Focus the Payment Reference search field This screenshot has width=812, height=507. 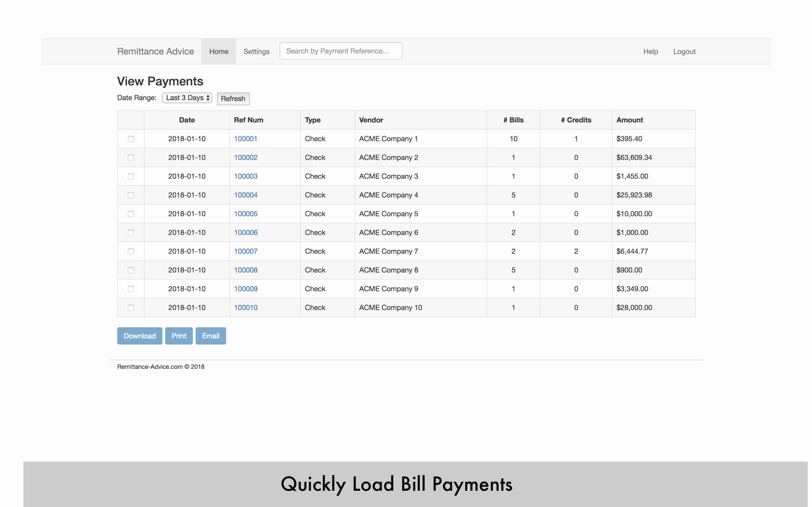click(x=341, y=51)
